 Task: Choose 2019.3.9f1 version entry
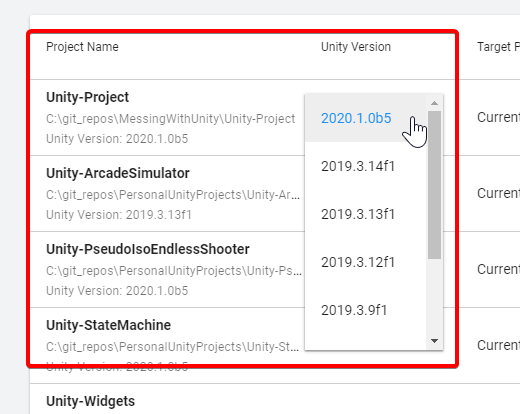click(x=365, y=310)
